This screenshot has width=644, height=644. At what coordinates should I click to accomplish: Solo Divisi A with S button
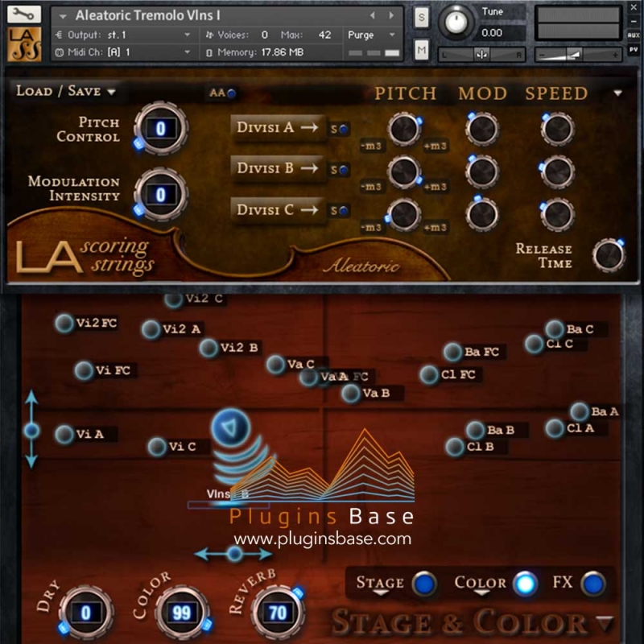coord(339,128)
